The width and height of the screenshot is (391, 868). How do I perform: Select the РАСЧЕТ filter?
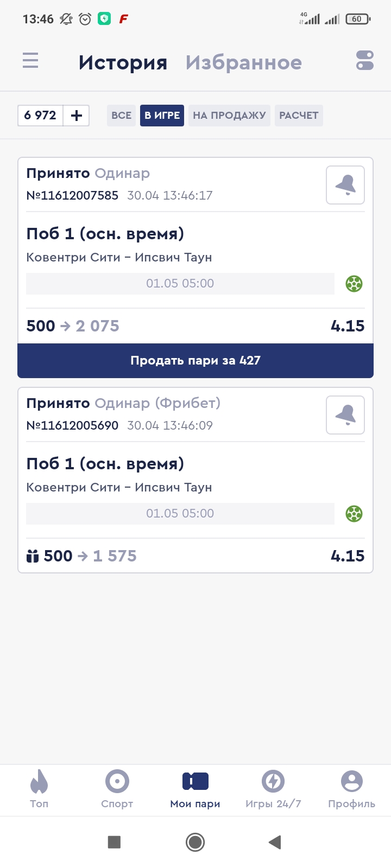(299, 116)
